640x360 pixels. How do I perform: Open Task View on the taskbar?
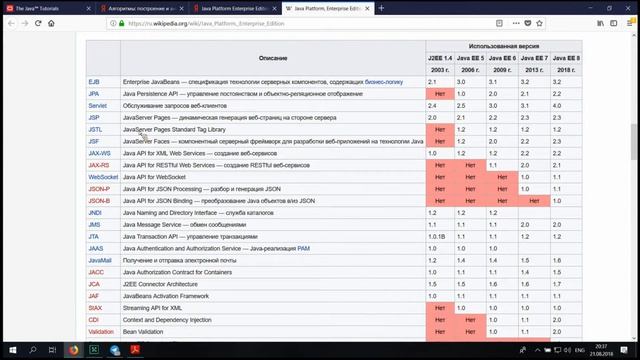[x=52, y=350]
